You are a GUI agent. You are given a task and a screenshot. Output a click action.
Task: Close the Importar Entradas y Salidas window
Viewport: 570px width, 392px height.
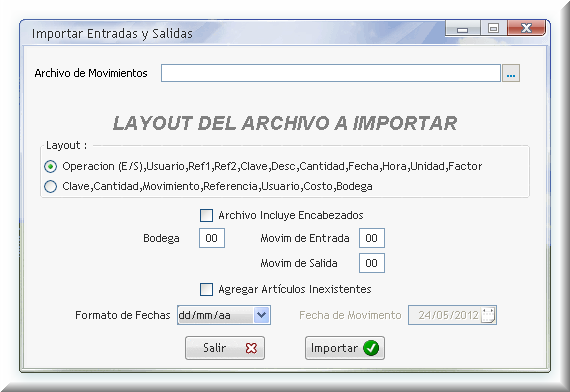point(526,28)
